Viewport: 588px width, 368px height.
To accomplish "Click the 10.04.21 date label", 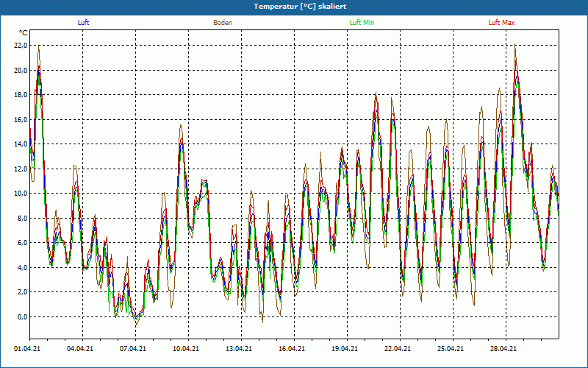I will 186,349.
